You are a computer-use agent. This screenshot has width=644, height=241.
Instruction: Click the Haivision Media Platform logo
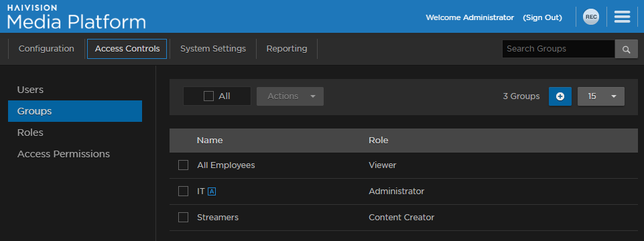click(76, 17)
